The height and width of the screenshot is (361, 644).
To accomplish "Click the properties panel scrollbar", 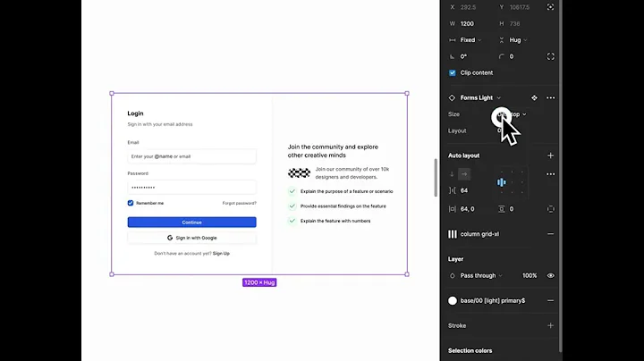I will tap(561, 175).
